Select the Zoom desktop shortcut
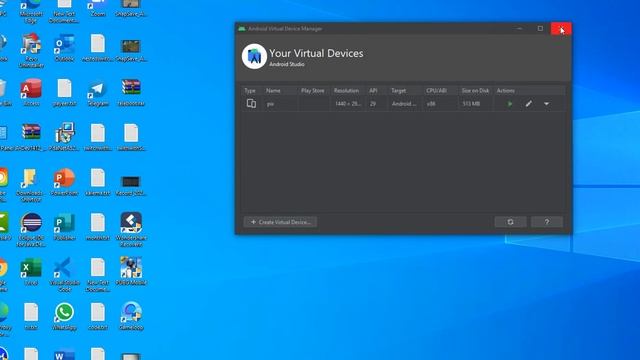 98,8
